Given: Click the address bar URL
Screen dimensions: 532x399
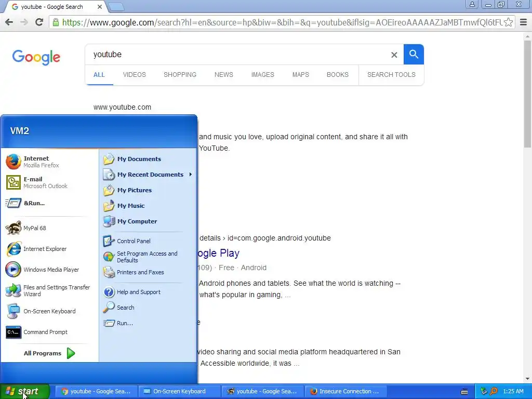Looking at the screenshot, I should click(282, 22).
